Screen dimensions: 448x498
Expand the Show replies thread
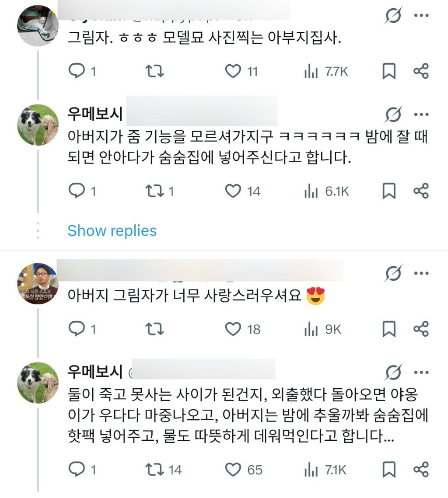tap(112, 231)
